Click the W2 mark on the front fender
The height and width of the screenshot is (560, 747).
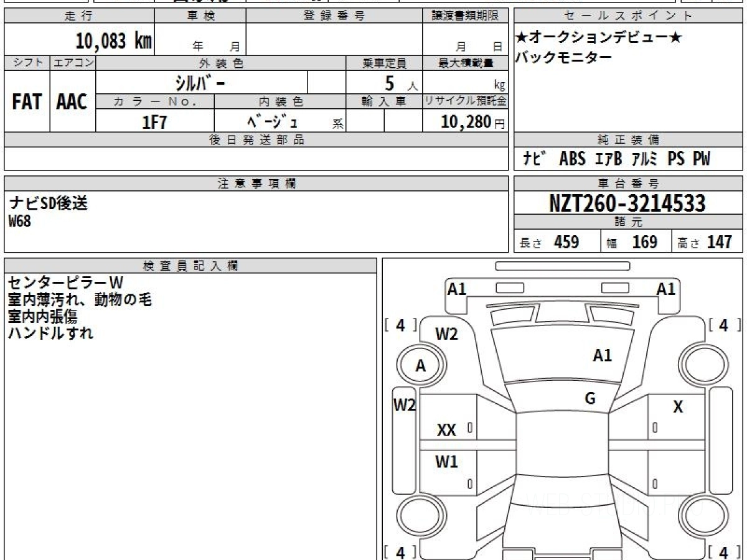tap(446, 335)
